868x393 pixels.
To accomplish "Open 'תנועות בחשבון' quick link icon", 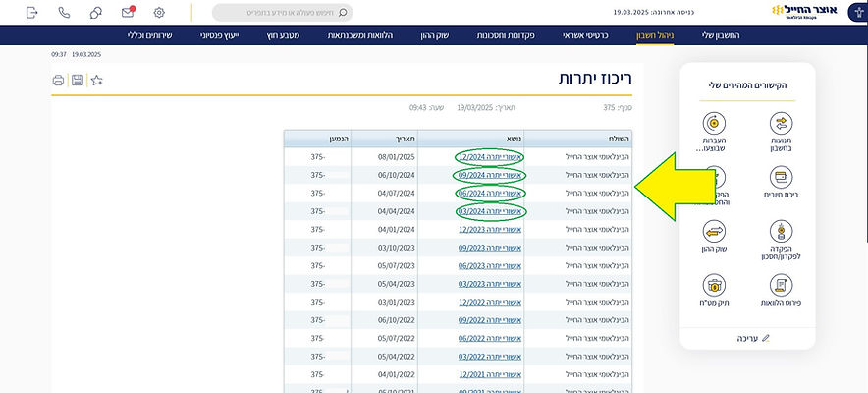I will [781, 124].
